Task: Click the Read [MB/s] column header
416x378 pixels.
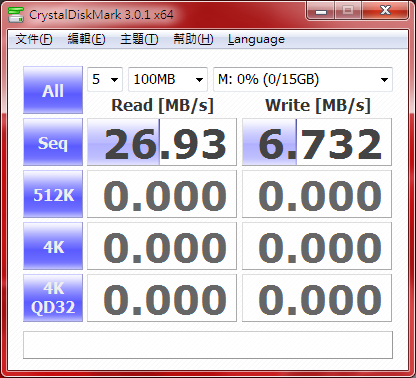Action: click(162, 105)
